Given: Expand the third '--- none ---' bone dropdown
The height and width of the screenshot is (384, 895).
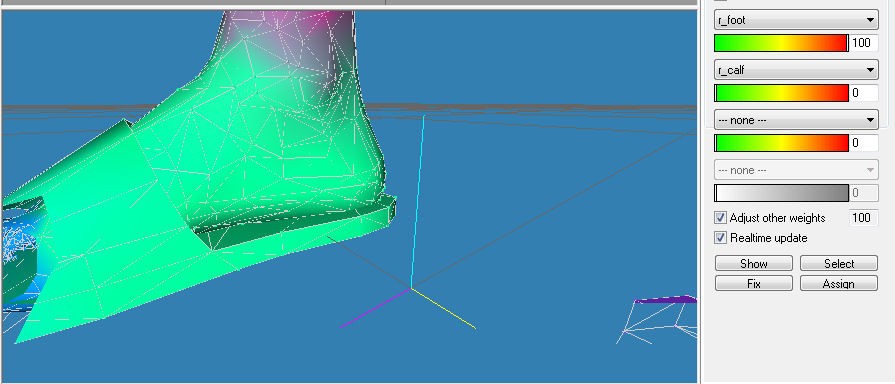Looking at the screenshot, I should (796, 120).
